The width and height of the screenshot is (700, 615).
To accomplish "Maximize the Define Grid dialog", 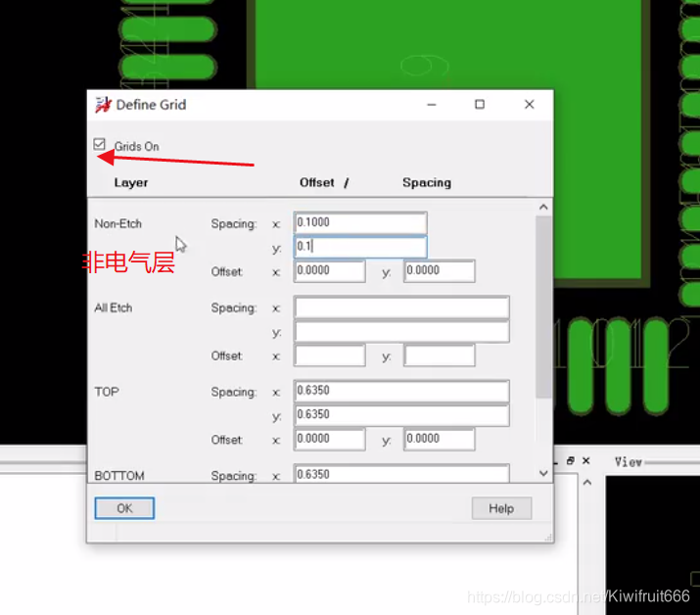I will coord(480,105).
